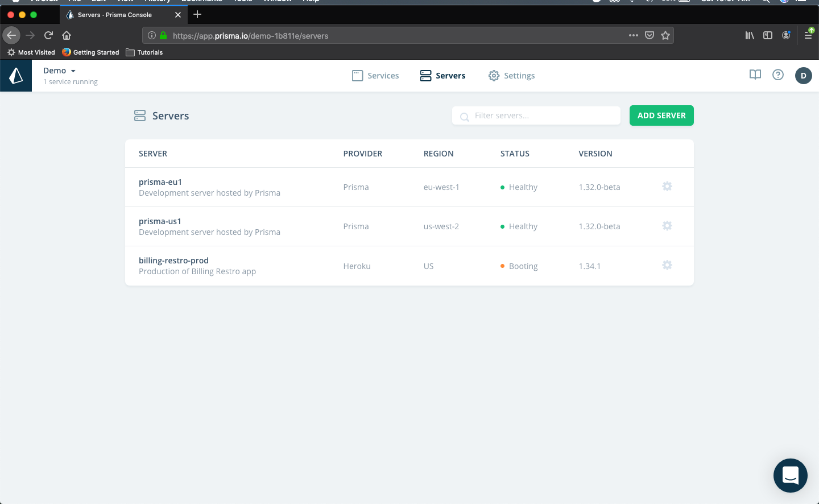Open the user avatar D menu
The width and height of the screenshot is (819, 504).
click(x=804, y=76)
